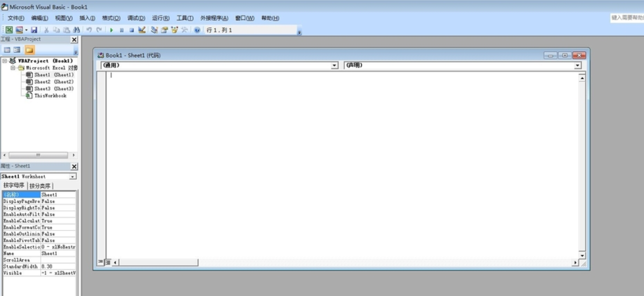This screenshot has width=644, height=296.
Task: Undo the last action from the toolbar
Action: click(88, 29)
